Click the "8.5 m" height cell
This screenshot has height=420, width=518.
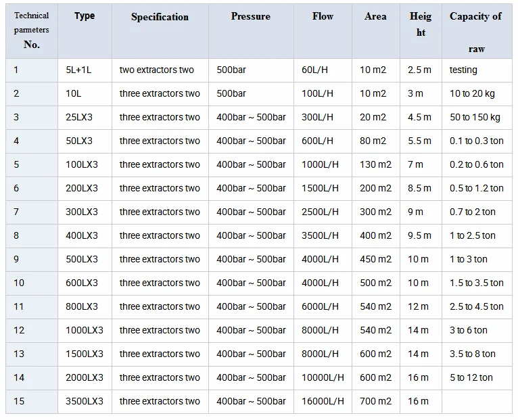[x=419, y=188]
